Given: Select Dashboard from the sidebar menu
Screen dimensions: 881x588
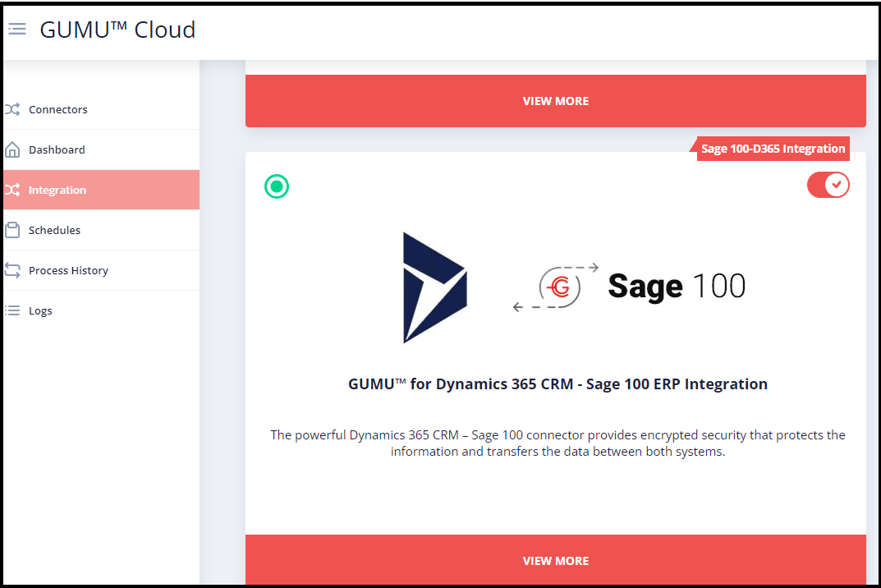Looking at the screenshot, I should click(x=57, y=149).
